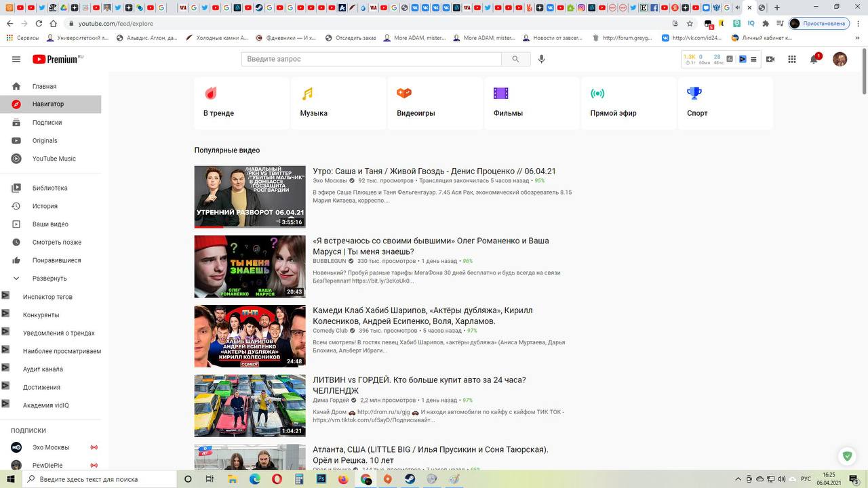
Task: Open Chrome three-dot menu
Action: click(857, 23)
